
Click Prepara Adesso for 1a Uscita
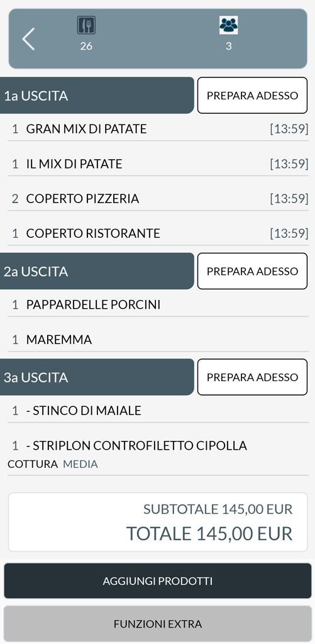click(x=252, y=96)
